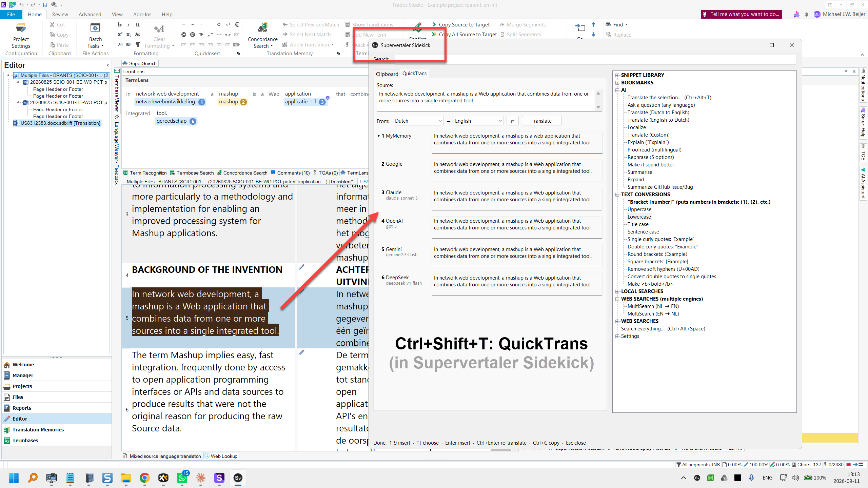Click the Clear Formatting icon

point(159,29)
